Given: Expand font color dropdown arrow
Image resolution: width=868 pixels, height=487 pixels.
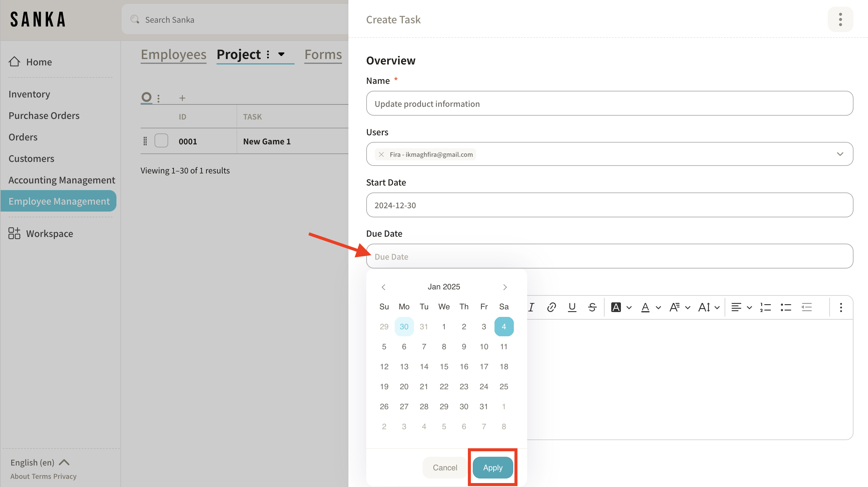Looking at the screenshot, I should [658, 308].
